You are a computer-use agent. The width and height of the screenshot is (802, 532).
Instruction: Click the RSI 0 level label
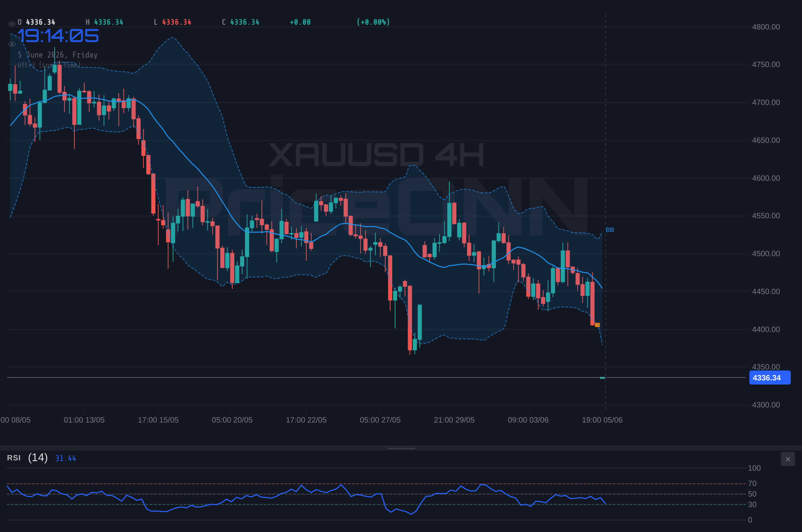click(x=750, y=520)
